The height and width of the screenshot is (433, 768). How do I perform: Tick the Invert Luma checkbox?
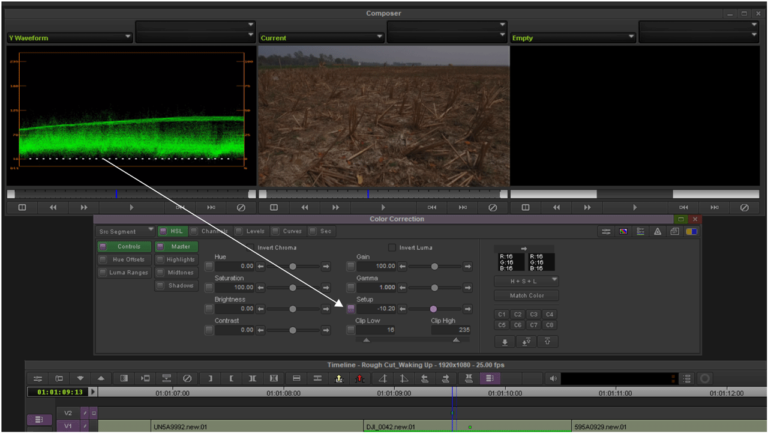(392, 247)
